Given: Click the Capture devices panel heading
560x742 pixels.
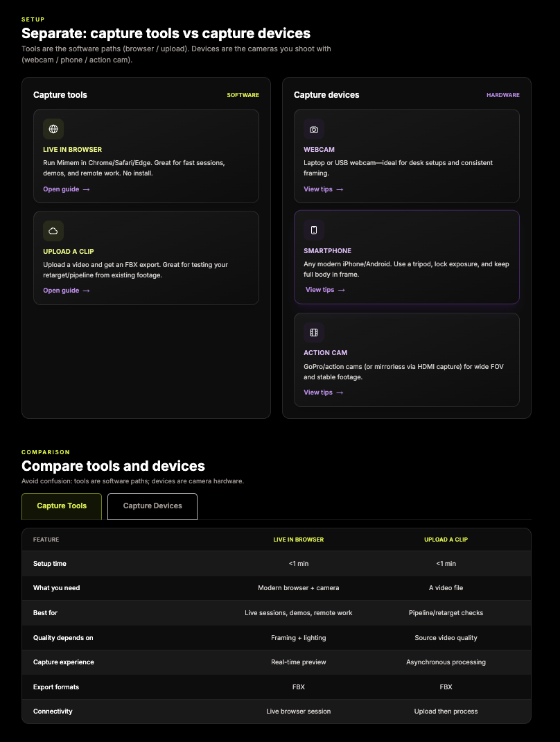Looking at the screenshot, I should click(x=326, y=94).
